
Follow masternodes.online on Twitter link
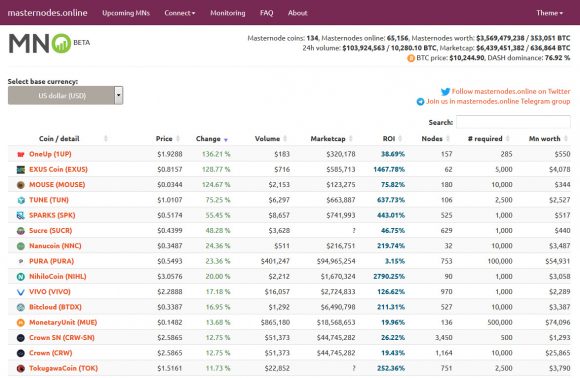pyautogui.click(x=511, y=91)
